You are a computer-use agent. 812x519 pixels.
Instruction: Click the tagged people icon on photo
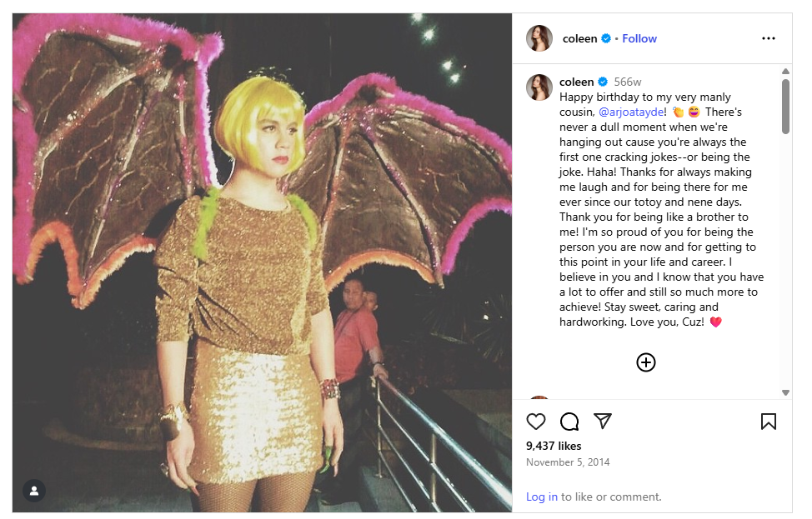pos(34,491)
